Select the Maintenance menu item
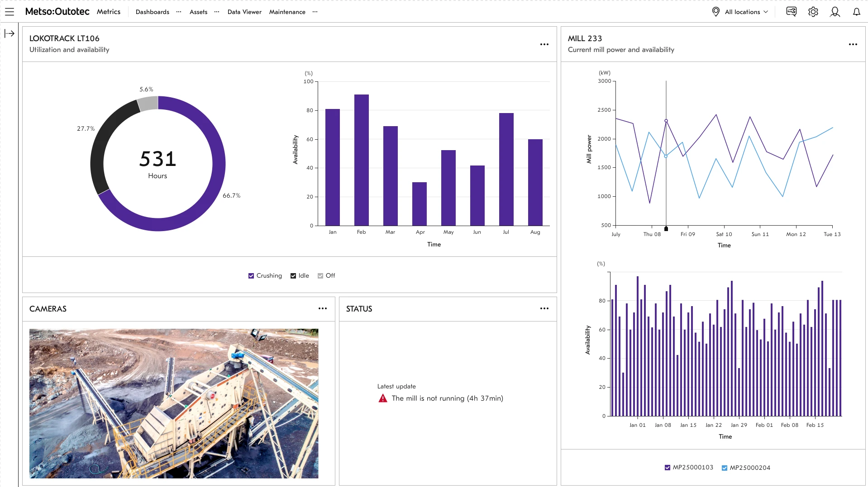 (286, 12)
